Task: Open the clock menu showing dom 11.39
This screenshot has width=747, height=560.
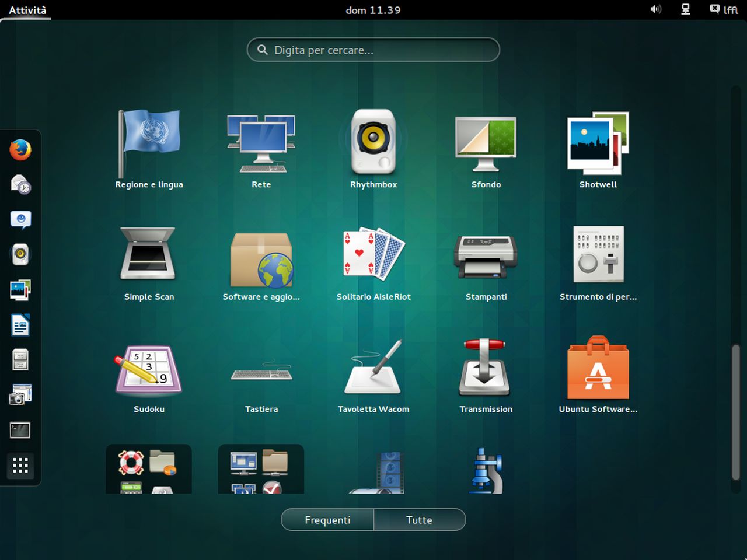Action: (x=373, y=10)
